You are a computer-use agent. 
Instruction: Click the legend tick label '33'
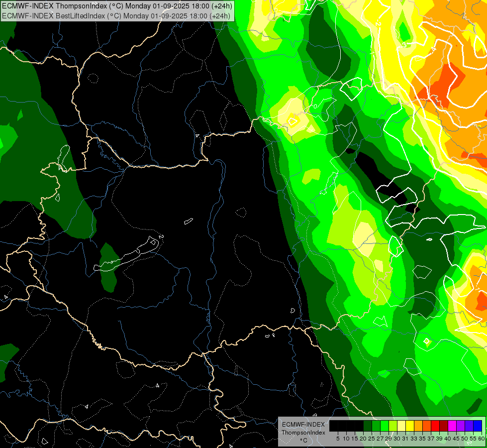[414, 439]
